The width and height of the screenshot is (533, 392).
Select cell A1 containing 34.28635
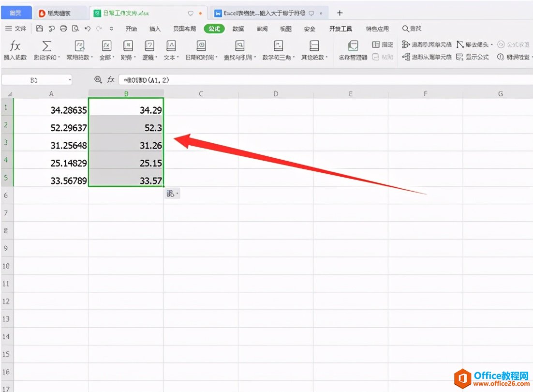(51, 107)
